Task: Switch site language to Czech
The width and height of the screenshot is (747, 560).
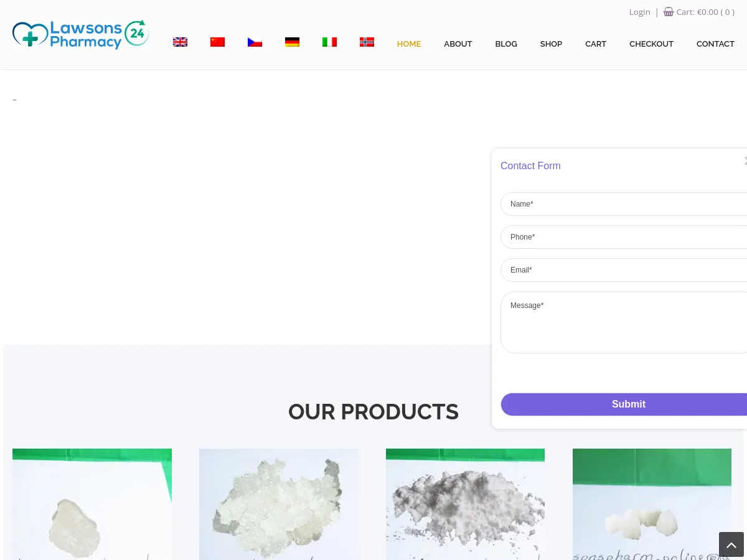Action: pyautogui.click(x=255, y=42)
